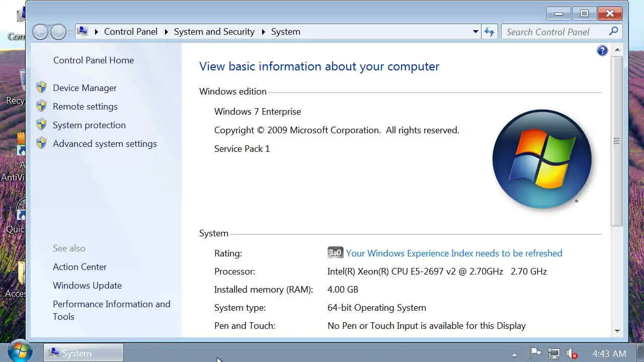Open Performance Information and Tools link
This screenshot has height=362, width=644.
click(x=112, y=310)
